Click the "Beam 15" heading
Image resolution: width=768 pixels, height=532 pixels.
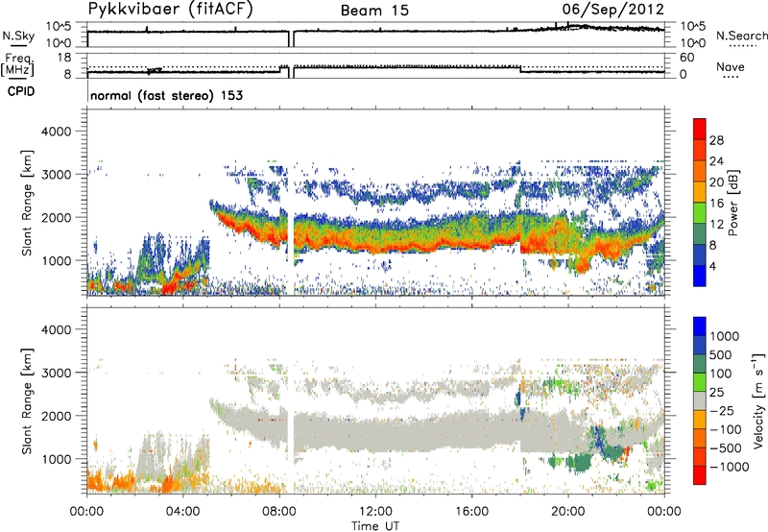374,11
